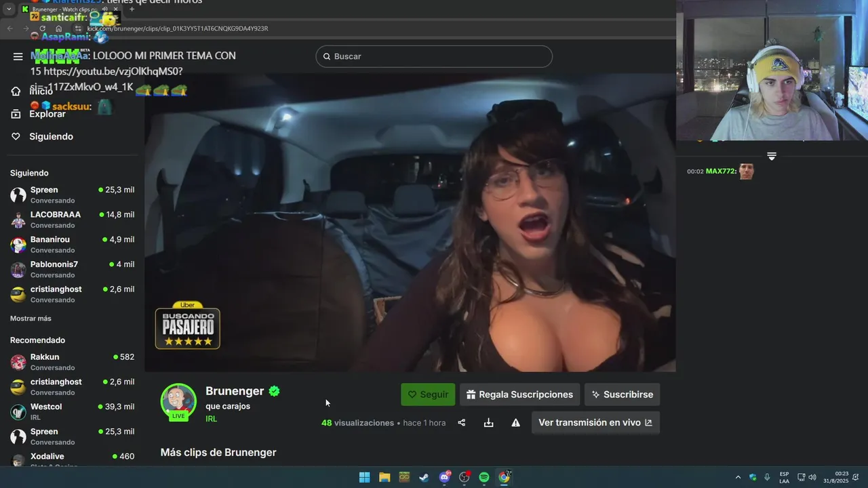Viewport: 868px width, 488px height.
Task: Close the Brunenger browser tab
Action: 116,9
